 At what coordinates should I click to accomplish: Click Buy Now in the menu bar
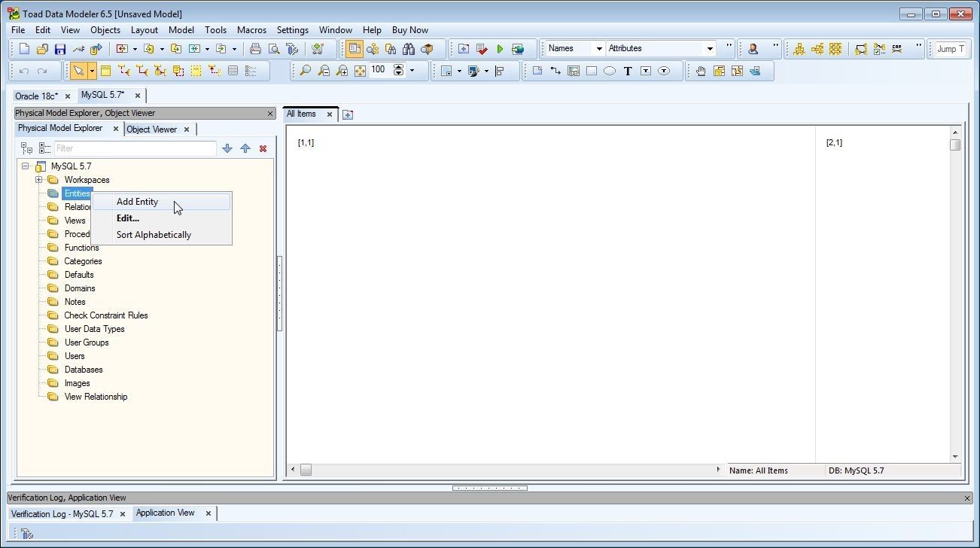(x=410, y=30)
